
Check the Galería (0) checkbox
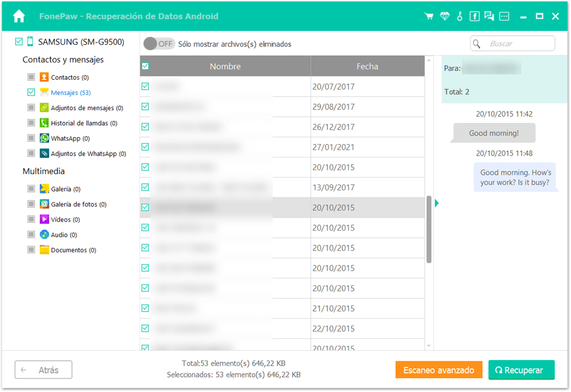point(31,188)
